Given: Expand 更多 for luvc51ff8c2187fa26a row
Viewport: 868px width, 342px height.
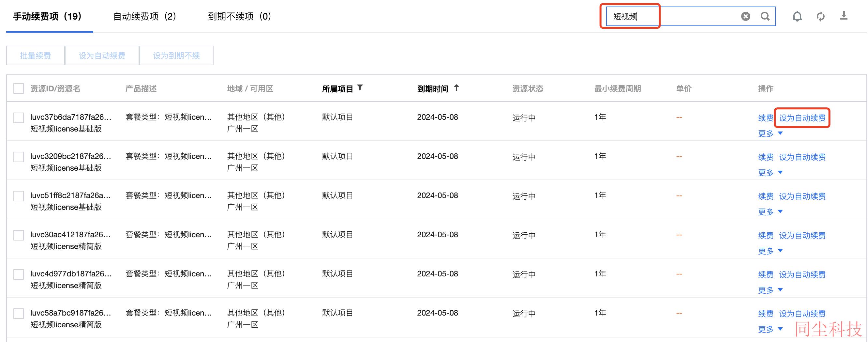Looking at the screenshot, I should (x=770, y=212).
